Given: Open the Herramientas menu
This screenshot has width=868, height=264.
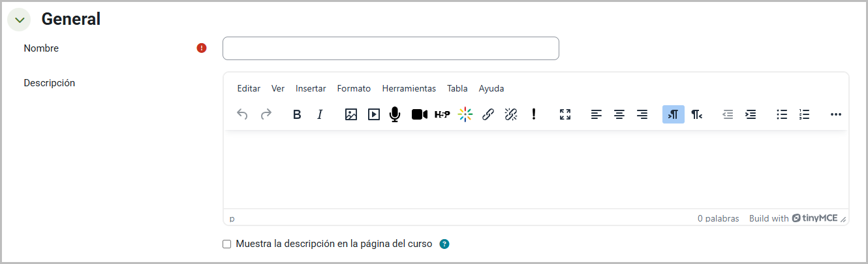Looking at the screenshot, I should click(x=409, y=89).
